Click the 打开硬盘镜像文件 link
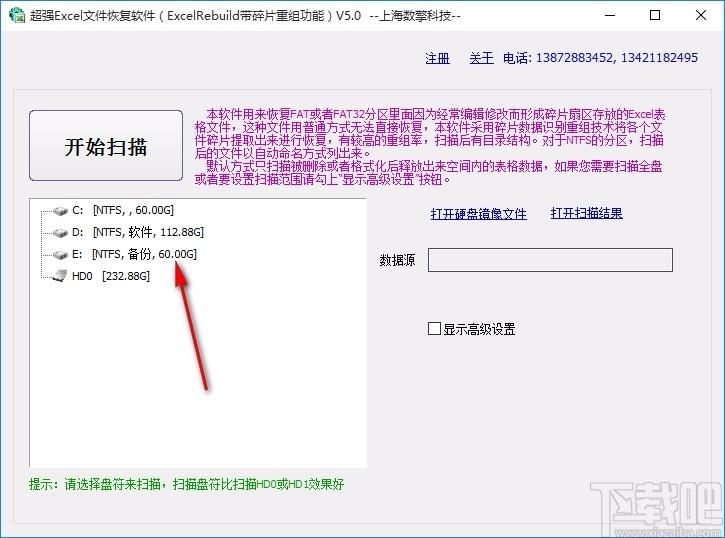This screenshot has height=538, width=725. [x=478, y=213]
